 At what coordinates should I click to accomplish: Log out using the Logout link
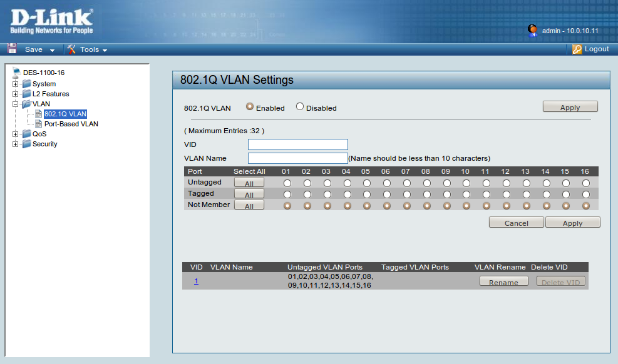click(x=597, y=49)
